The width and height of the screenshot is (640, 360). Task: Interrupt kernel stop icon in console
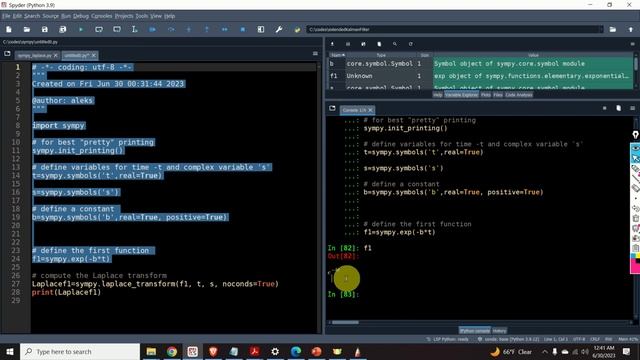coord(604,108)
